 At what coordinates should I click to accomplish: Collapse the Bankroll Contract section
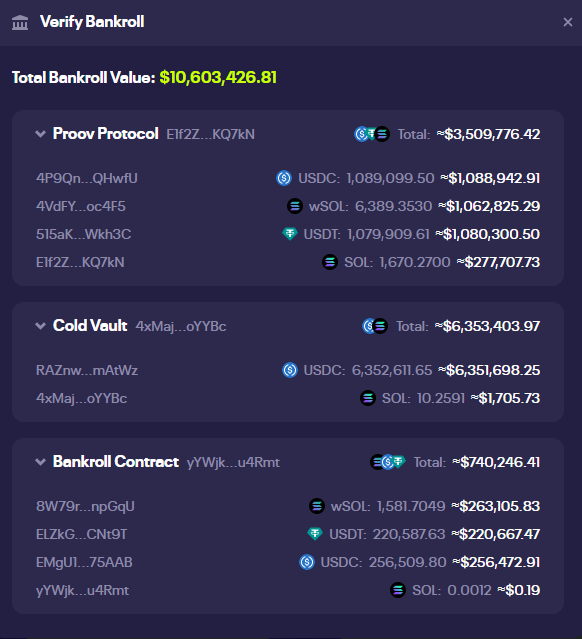(40, 462)
